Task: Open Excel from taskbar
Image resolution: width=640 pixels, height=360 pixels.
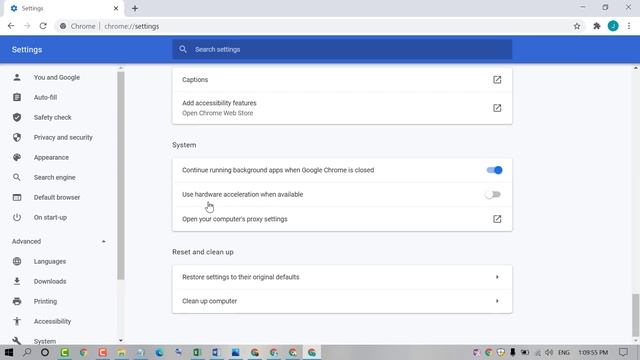Action: (197, 352)
